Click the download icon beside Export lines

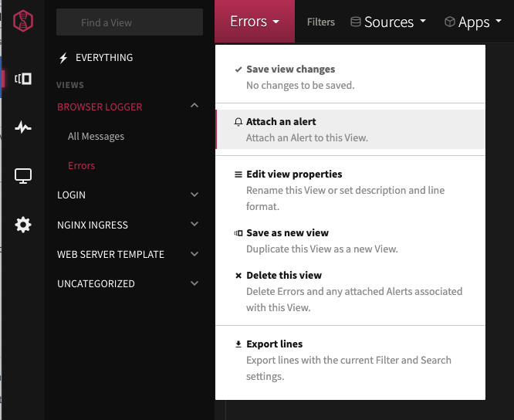[x=238, y=344]
